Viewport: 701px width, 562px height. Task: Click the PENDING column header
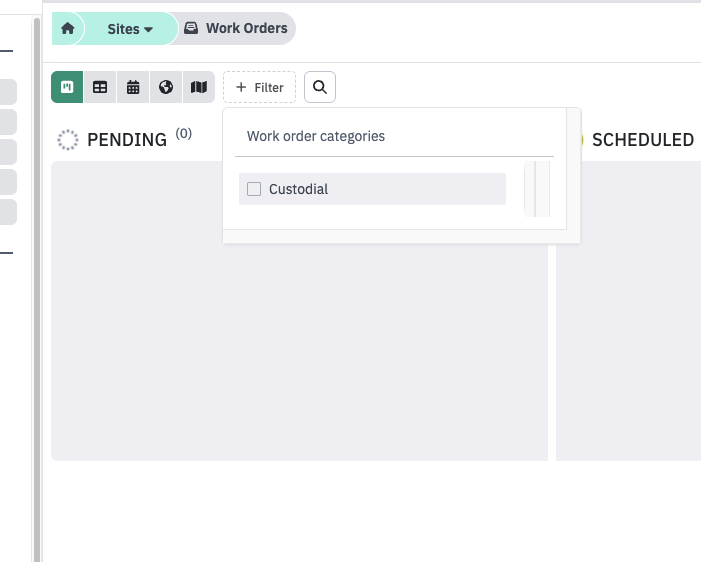pyautogui.click(x=127, y=139)
